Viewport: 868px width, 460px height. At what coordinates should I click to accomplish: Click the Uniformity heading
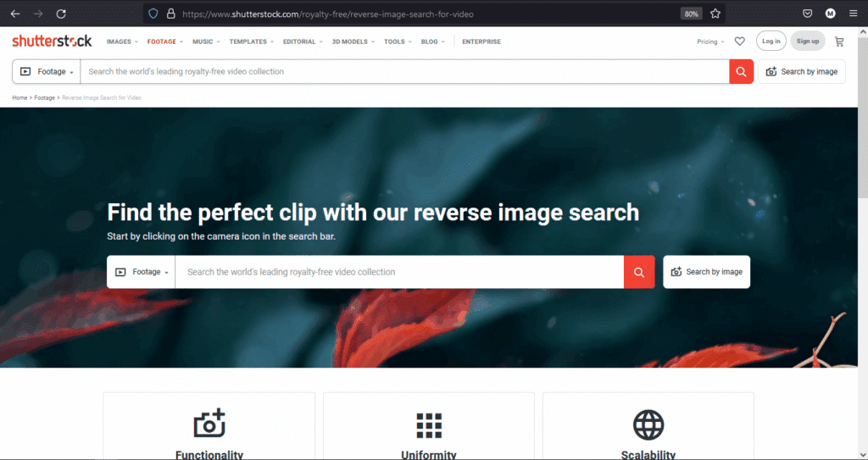coord(428,454)
